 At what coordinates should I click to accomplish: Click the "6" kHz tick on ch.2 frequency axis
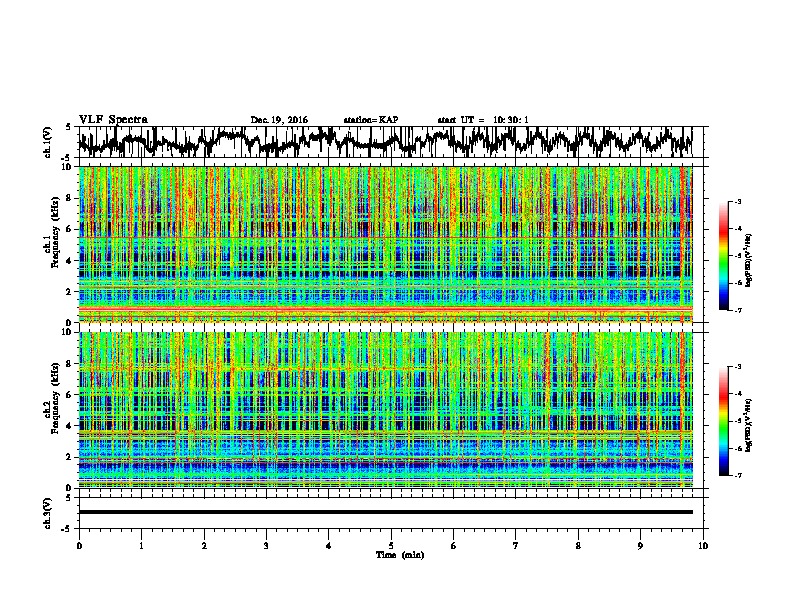click(x=69, y=394)
